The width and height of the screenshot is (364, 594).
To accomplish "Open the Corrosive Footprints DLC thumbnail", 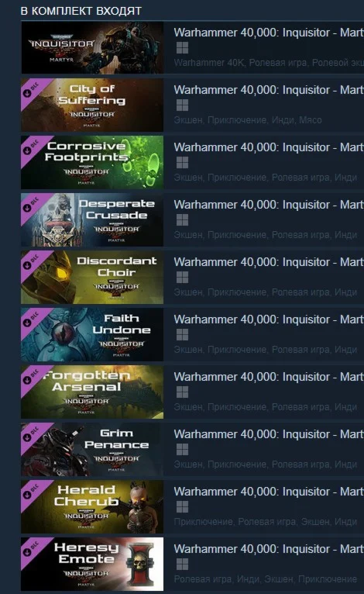I will click(x=92, y=163).
